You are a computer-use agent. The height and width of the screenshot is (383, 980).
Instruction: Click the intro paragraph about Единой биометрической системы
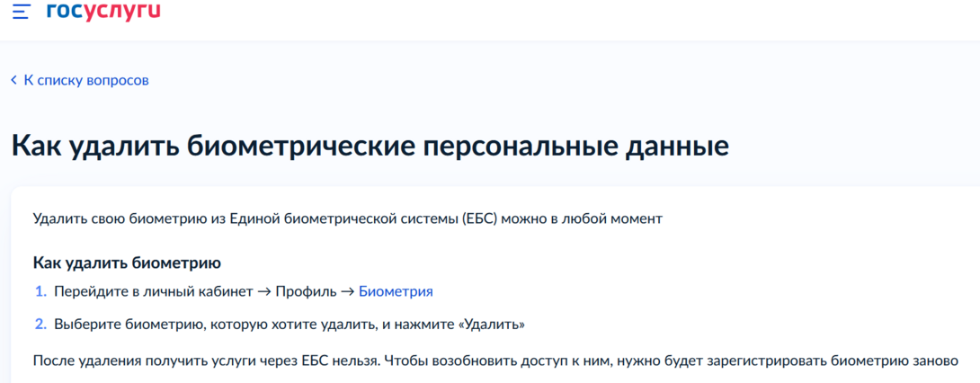click(x=347, y=218)
